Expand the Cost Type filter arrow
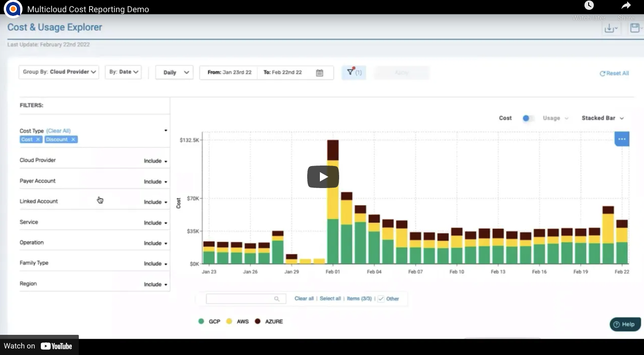 (166, 130)
